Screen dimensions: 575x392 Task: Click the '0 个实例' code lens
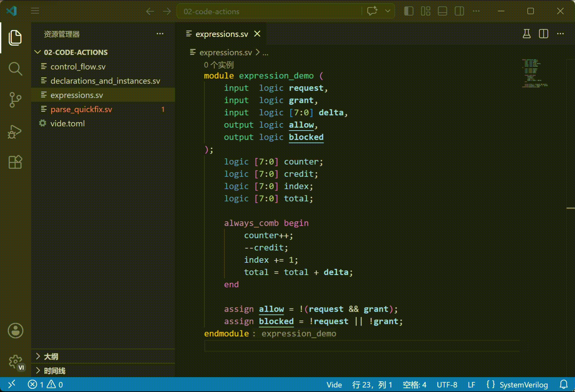(219, 65)
